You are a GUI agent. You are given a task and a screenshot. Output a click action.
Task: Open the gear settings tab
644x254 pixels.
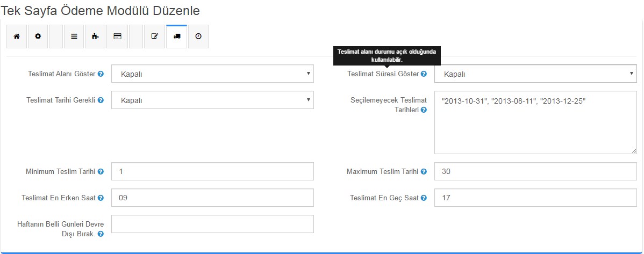coord(38,37)
